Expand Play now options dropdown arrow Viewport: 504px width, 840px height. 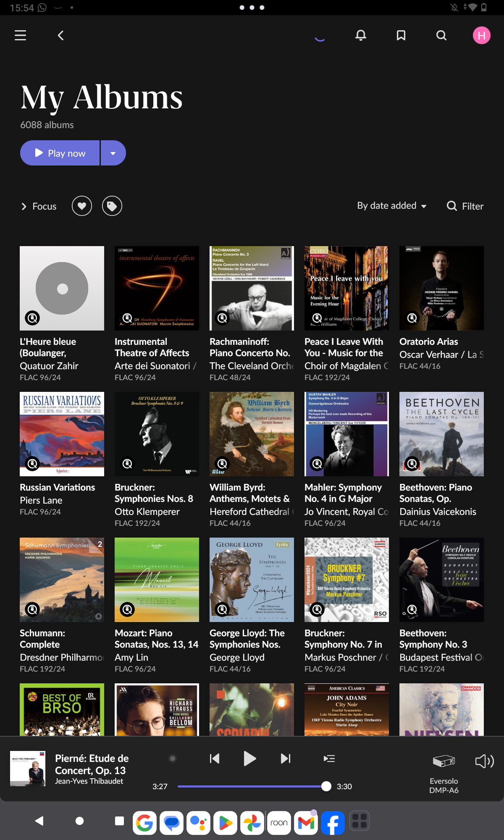pos(113,153)
